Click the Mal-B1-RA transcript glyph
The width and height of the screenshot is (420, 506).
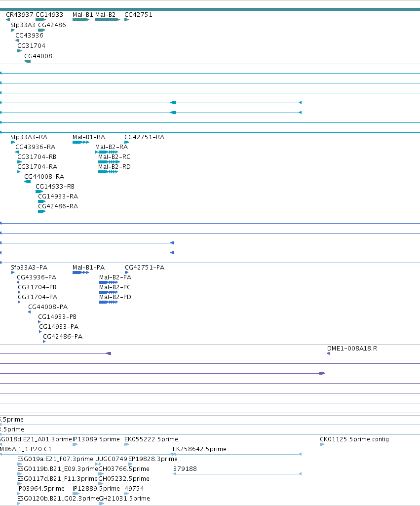80,142
